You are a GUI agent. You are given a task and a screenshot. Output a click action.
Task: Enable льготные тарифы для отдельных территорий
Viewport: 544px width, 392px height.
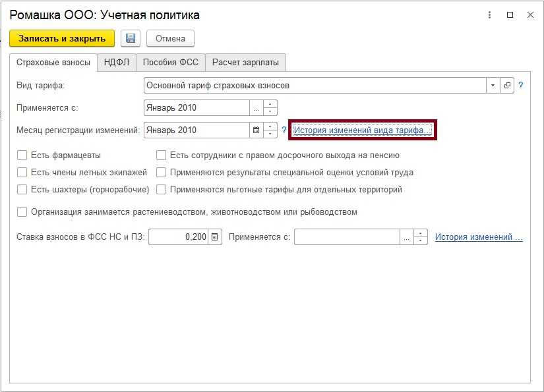161,190
